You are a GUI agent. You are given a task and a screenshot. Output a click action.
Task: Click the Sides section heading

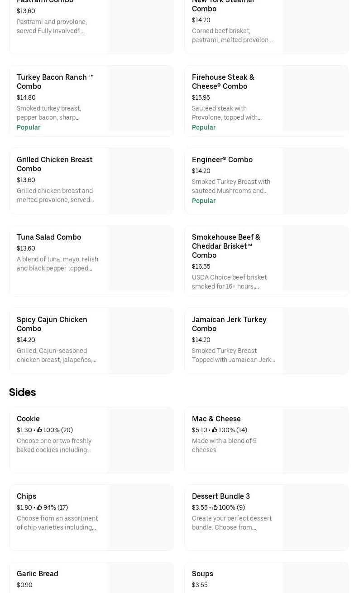(x=23, y=392)
